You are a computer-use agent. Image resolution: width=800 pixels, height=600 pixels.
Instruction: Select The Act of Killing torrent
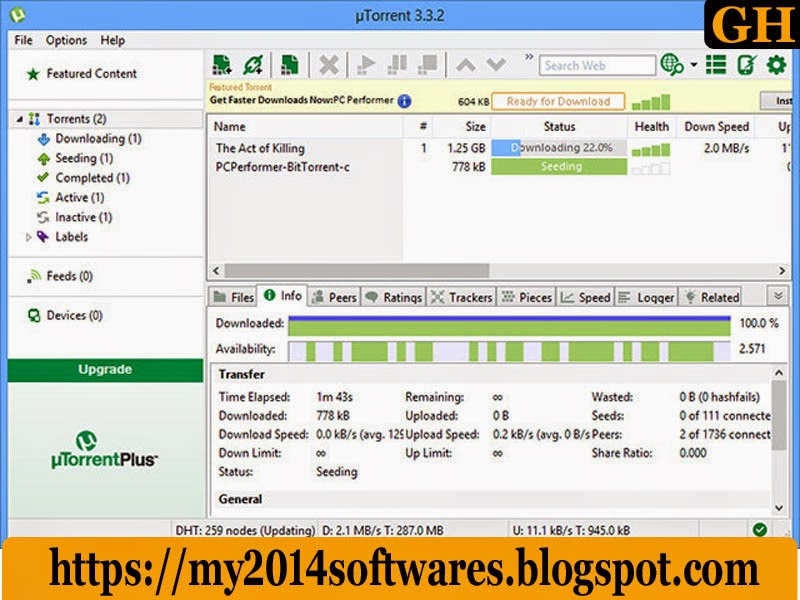coord(260,148)
